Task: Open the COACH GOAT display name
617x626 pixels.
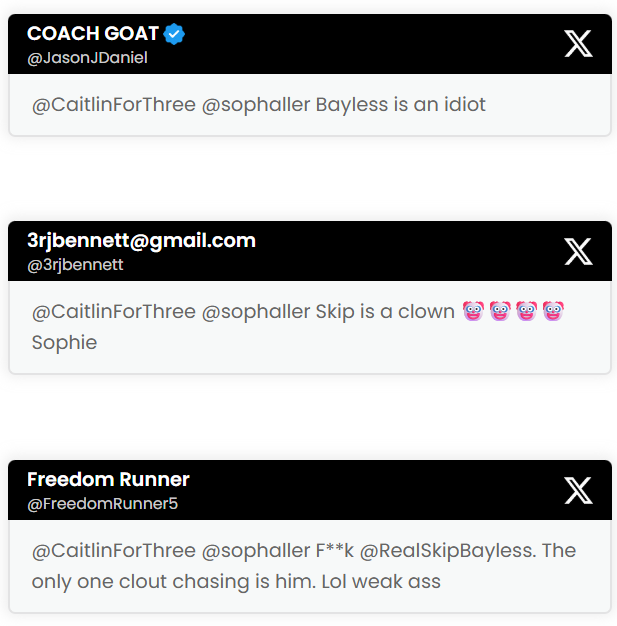Action: [x=93, y=34]
